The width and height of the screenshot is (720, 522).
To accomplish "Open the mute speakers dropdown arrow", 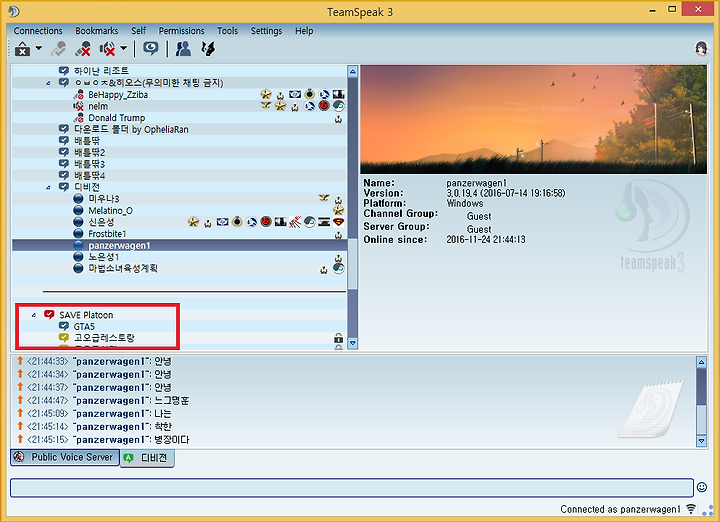I will tap(124, 48).
